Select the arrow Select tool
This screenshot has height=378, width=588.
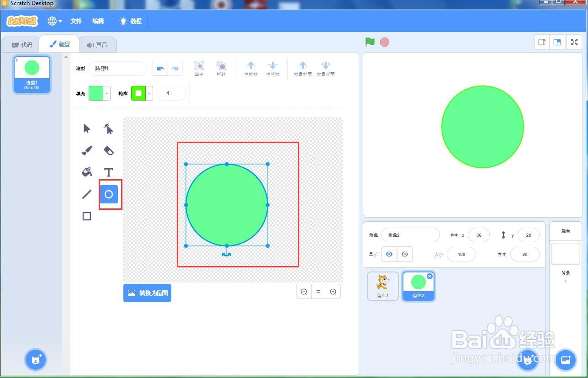(x=87, y=128)
